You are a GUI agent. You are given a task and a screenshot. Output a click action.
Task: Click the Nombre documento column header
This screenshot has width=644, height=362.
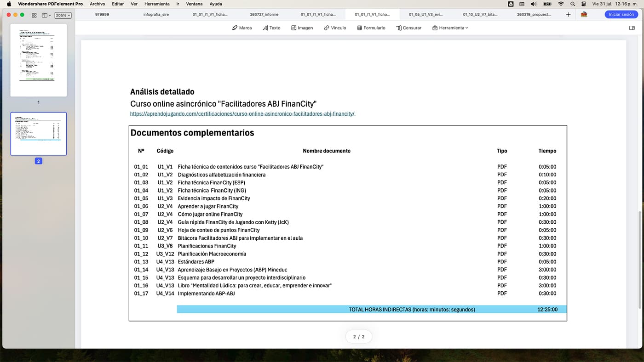(x=327, y=151)
